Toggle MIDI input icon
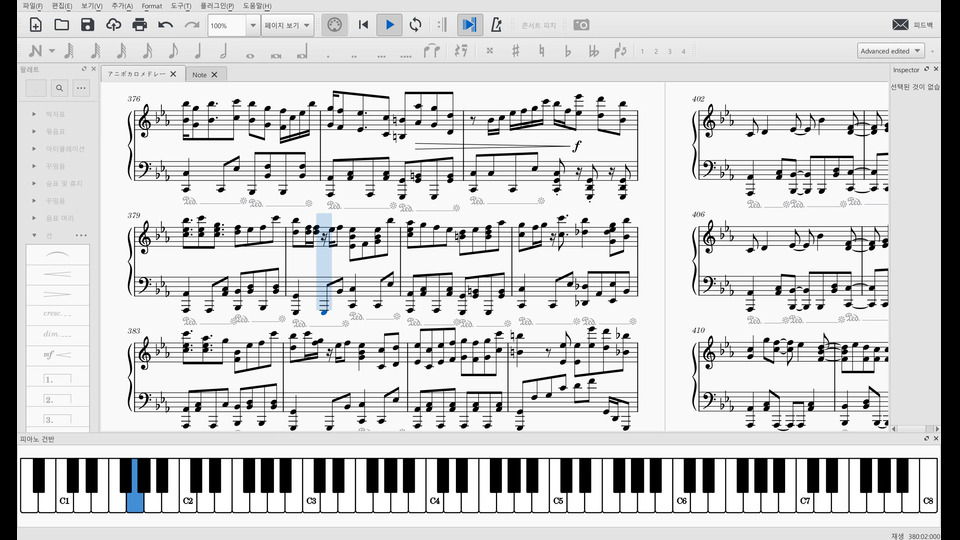The height and width of the screenshot is (540, 960). [x=337, y=24]
